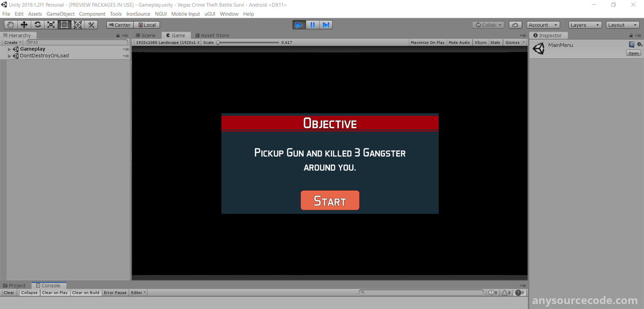
Task: Click Clear in the Console
Action: pos(9,293)
